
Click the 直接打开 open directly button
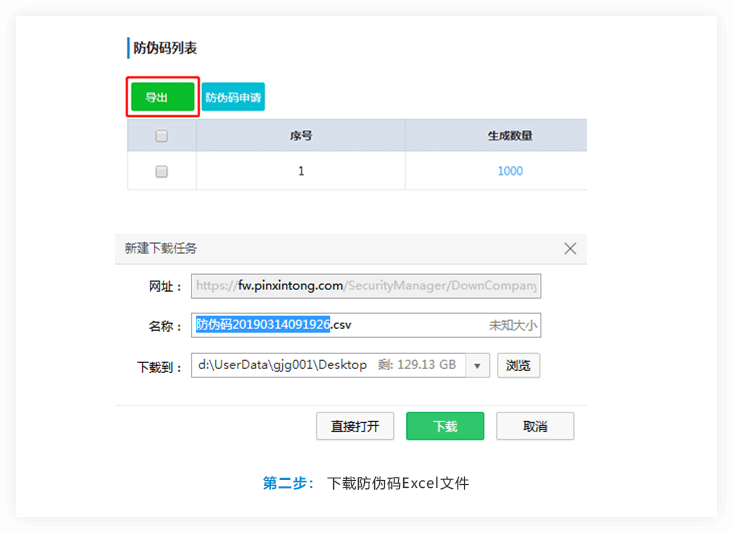pos(355,426)
